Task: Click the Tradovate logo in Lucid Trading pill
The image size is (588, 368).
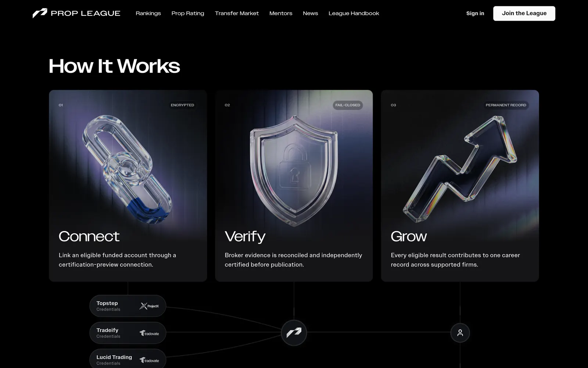Action: tap(149, 360)
